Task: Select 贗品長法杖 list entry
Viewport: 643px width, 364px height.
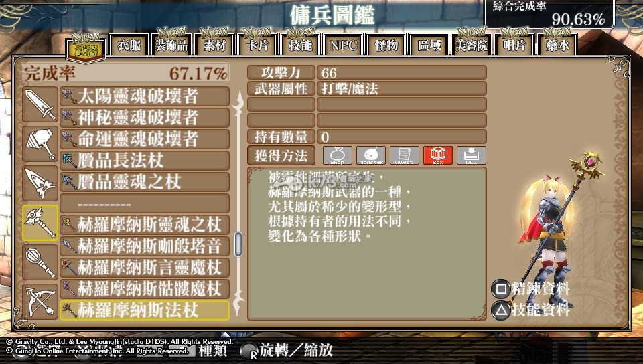Action: pyautogui.click(x=145, y=161)
